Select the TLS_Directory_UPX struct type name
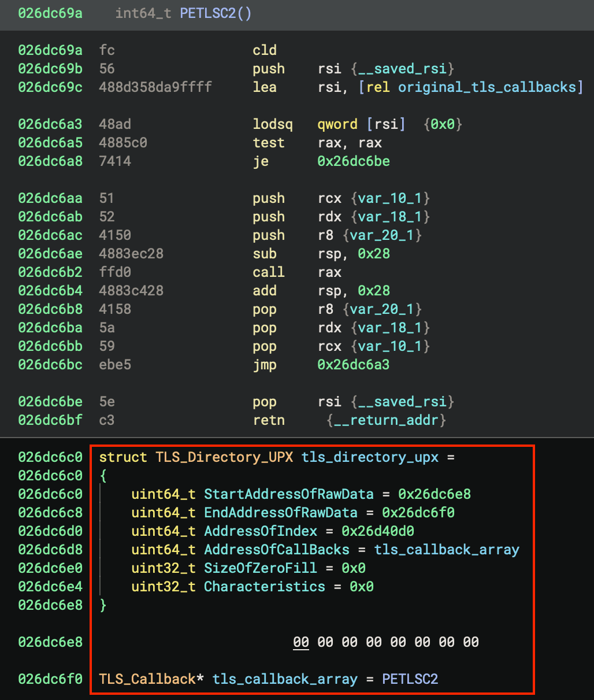The image size is (594, 700). coord(224,457)
